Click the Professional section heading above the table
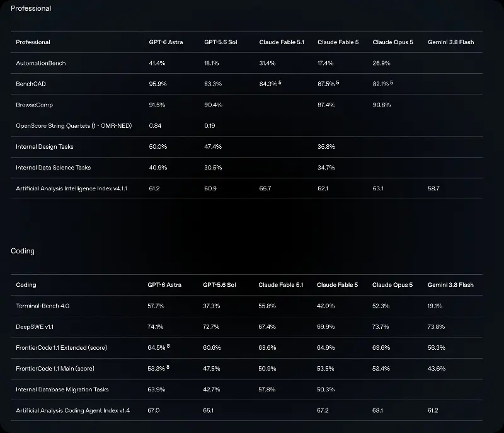 [31, 8]
